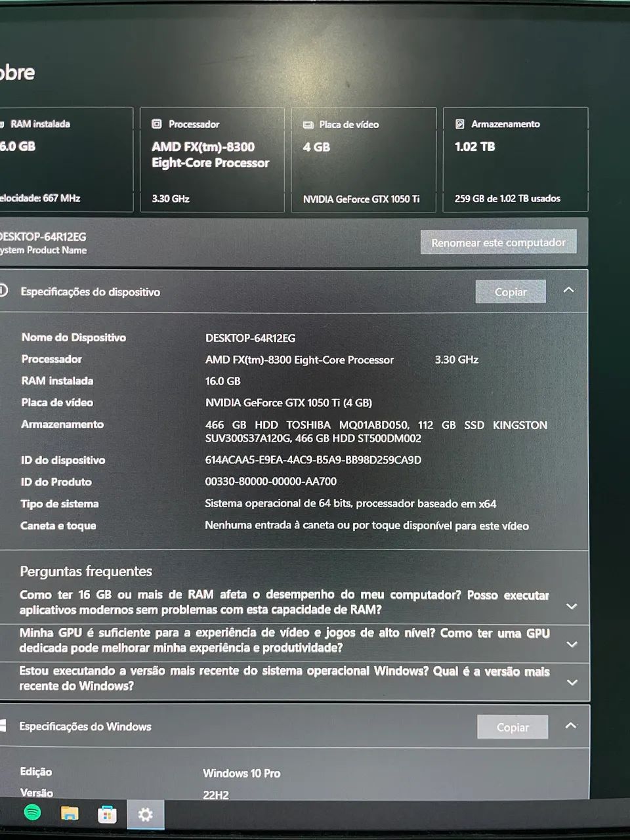Click the Processador AMD FX-8300 card
Image resolution: width=630 pixels, height=840 pixels.
[x=212, y=160]
